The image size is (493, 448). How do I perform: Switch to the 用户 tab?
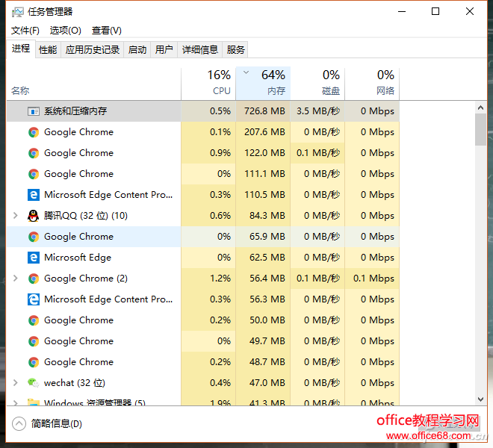(164, 50)
